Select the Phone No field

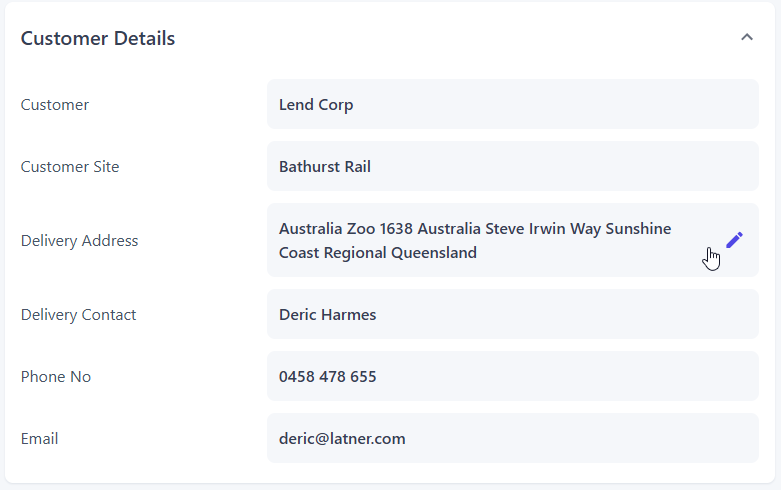pyautogui.click(x=512, y=376)
